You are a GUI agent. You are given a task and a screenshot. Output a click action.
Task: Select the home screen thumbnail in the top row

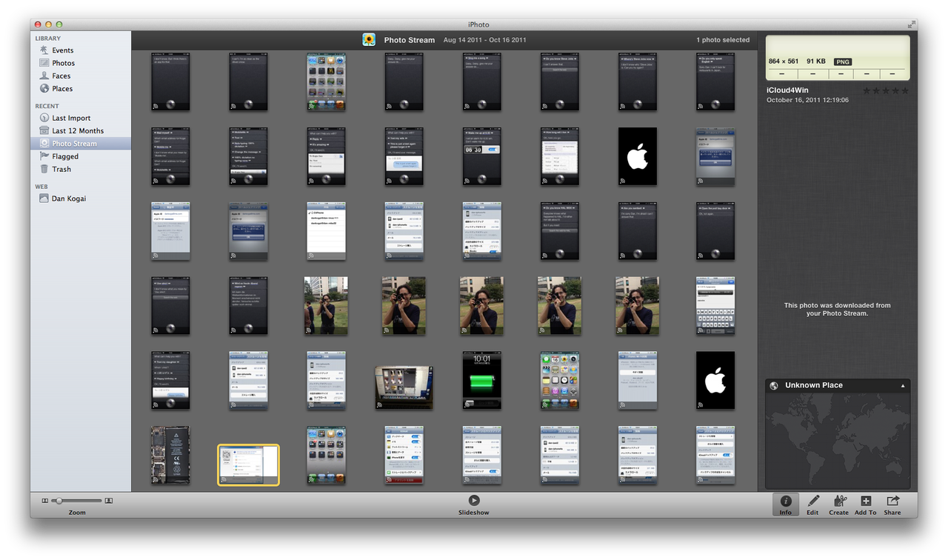pyautogui.click(x=326, y=81)
